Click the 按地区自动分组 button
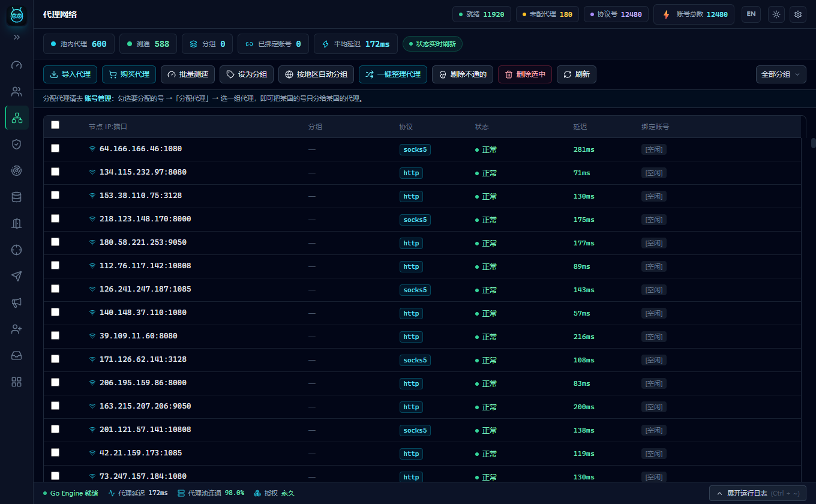Viewport: 816px width, 504px height. [x=316, y=74]
